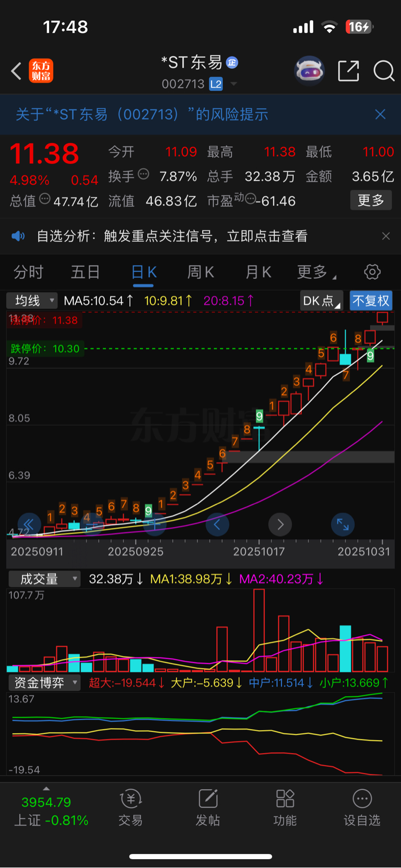Tap the 金额 3.65亿 value

click(373, 176)
